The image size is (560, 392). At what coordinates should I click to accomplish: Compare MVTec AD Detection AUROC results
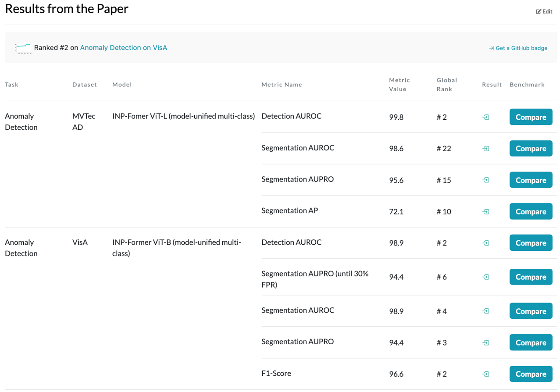click(531, 117)
